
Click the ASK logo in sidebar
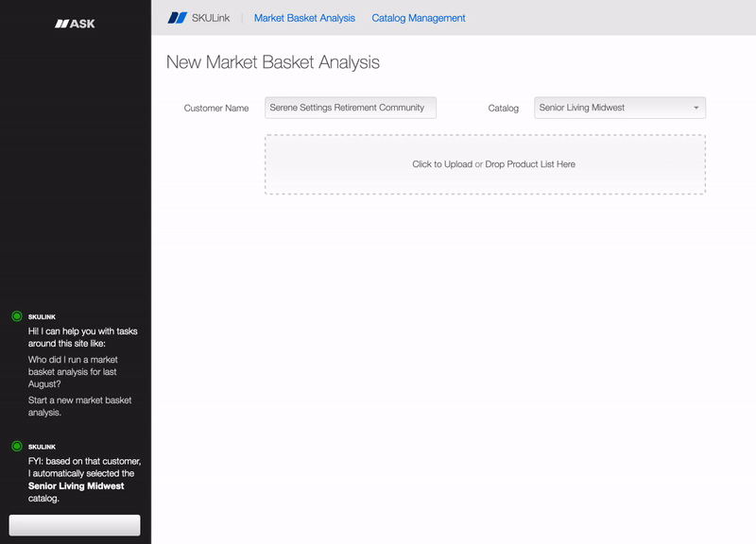[x=75, y=23]
